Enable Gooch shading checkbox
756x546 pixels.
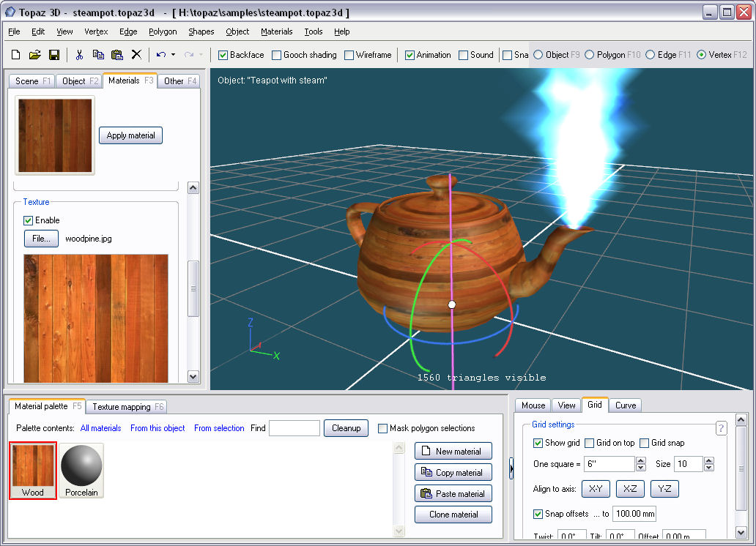pos(276,55)
